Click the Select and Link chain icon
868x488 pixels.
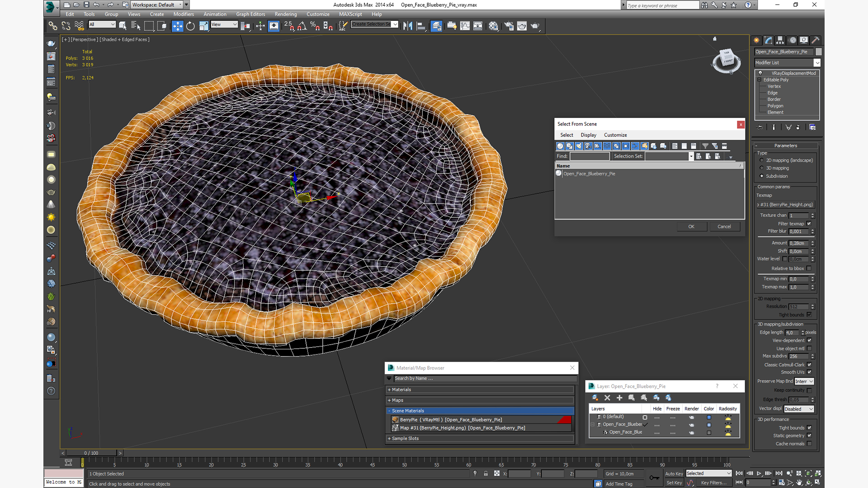(53, 26)
